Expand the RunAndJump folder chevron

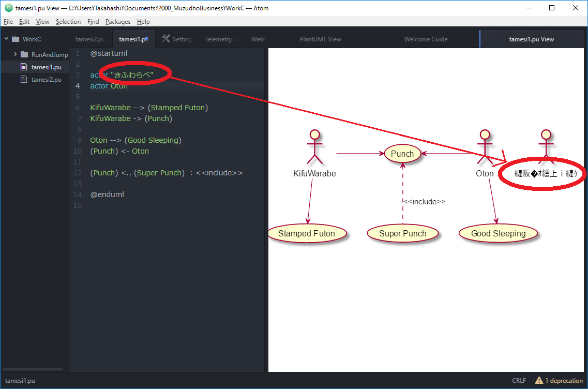(14, 54)
